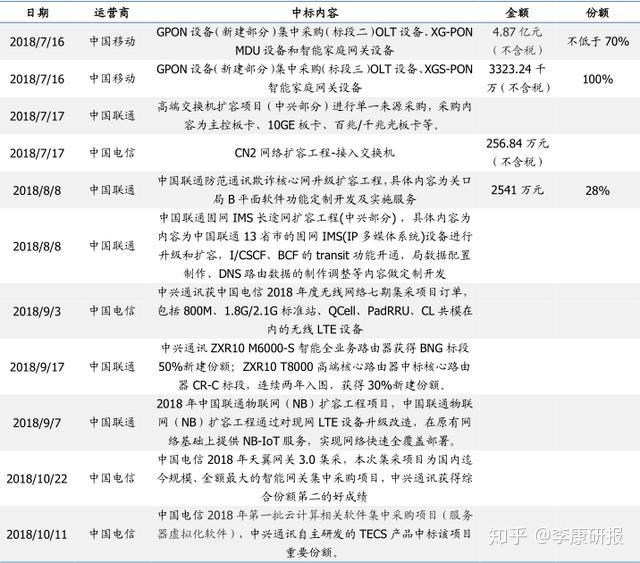
Task: Click the amount 3323.24 千万 (不含税)
Action: pyautogui.click(x=518, y=78)
